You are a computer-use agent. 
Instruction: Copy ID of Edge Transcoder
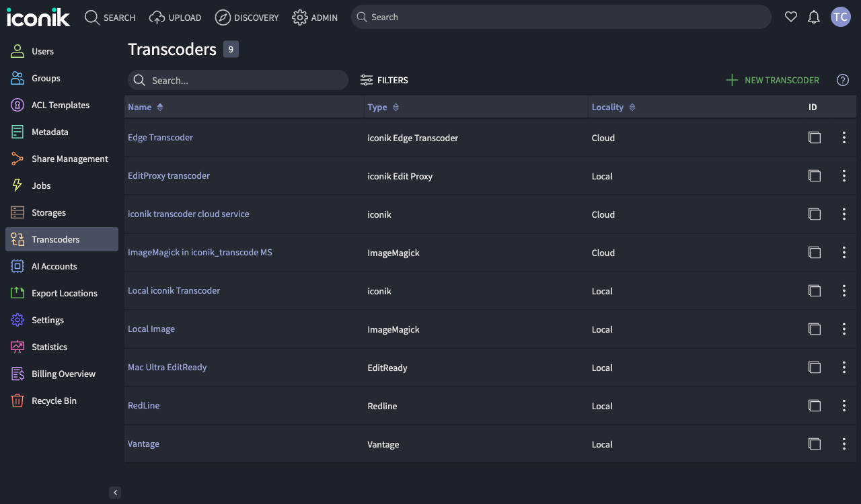(x=814, y=138)
